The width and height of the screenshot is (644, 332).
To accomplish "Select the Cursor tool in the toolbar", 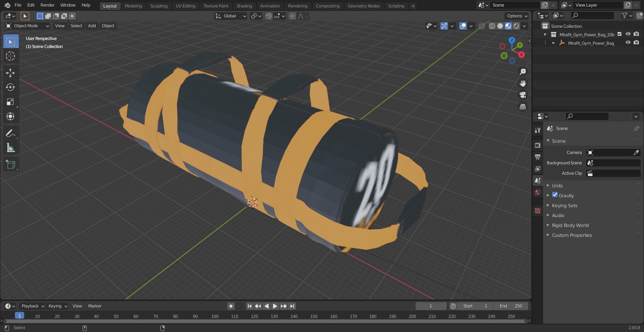I will 10,56.
